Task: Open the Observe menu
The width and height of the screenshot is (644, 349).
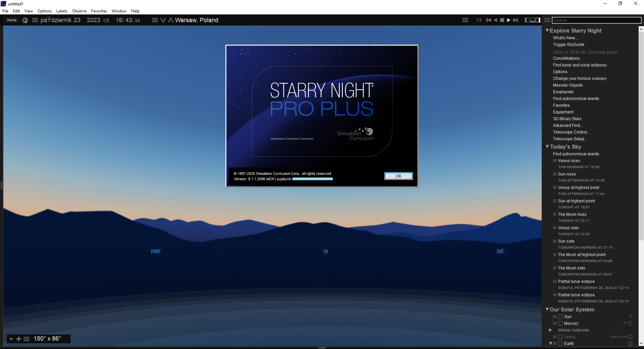Action: (79, 11)
